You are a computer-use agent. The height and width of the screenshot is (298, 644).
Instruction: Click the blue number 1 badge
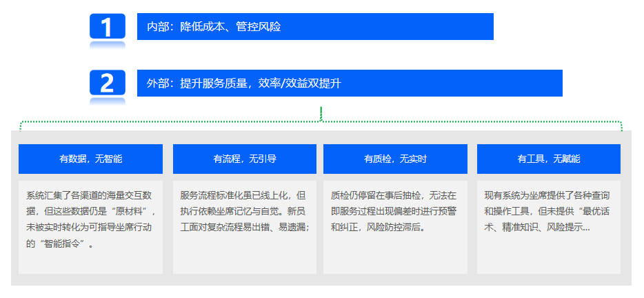click(107, 26)
